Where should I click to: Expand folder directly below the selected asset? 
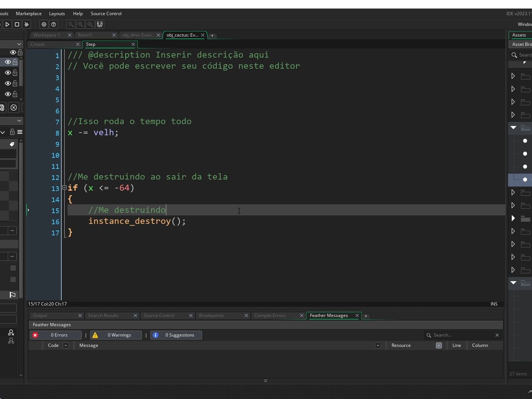[513, 192]
